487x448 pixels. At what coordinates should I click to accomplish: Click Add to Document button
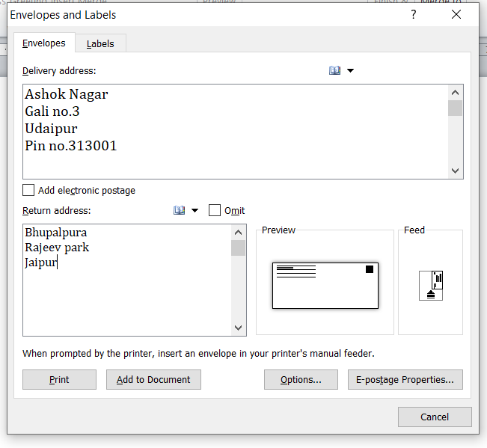pos(153,379)
